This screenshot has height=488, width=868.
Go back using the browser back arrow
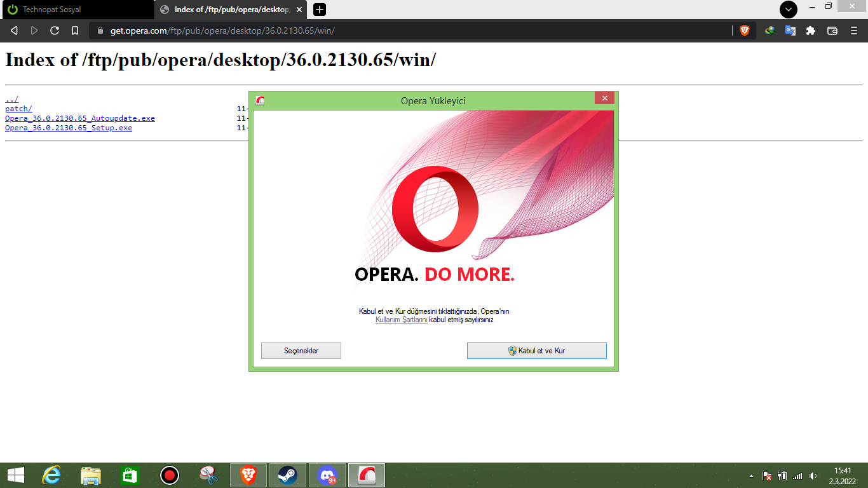pos(15,30)
